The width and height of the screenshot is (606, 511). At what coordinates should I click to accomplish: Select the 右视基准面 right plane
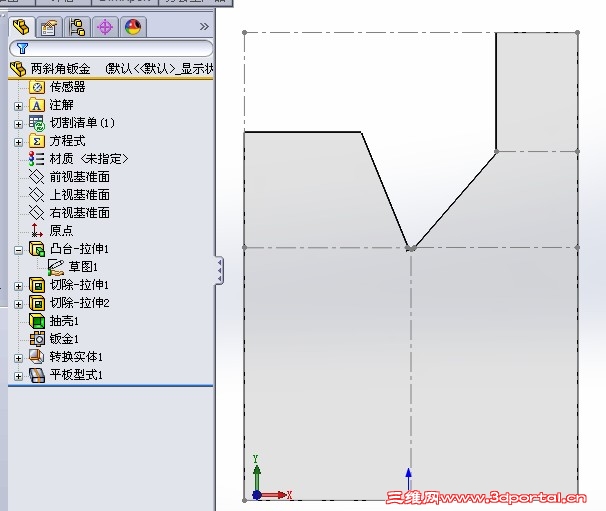click(x=80, y=213)
